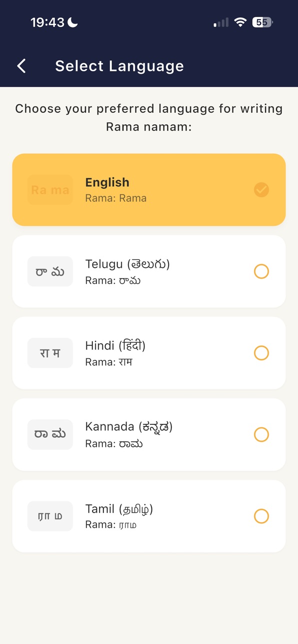
Task: Select the Hindi radio button
Action: click(x=261, y=353)
